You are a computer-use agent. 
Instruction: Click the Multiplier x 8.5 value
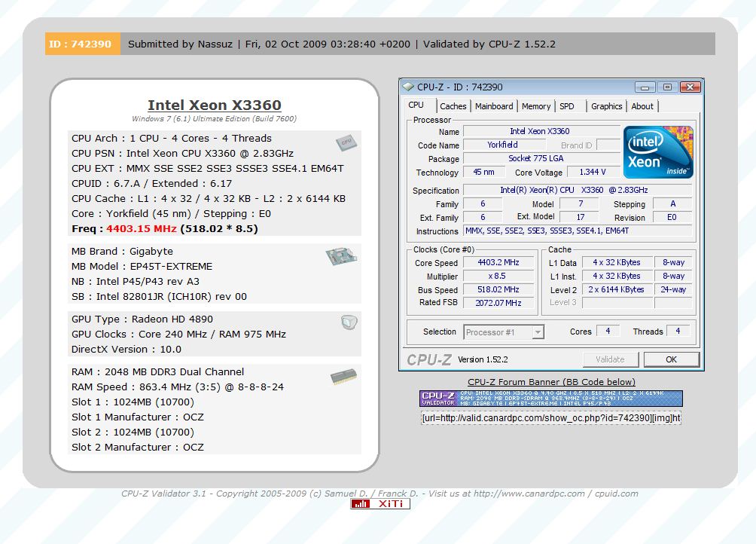498,276
